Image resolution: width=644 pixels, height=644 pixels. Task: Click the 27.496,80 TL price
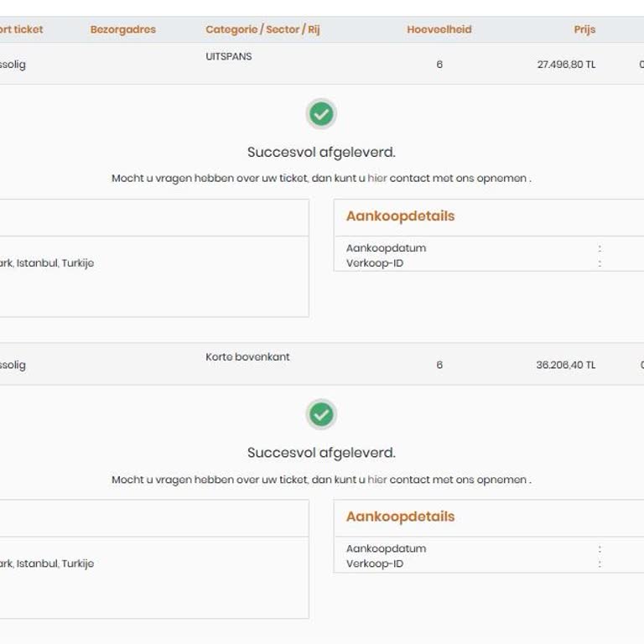click(566, 65)
